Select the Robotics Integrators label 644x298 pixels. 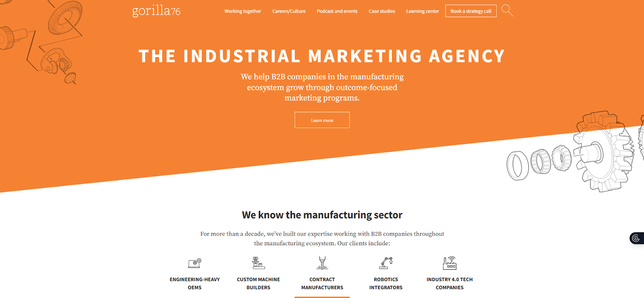[386, 284]
